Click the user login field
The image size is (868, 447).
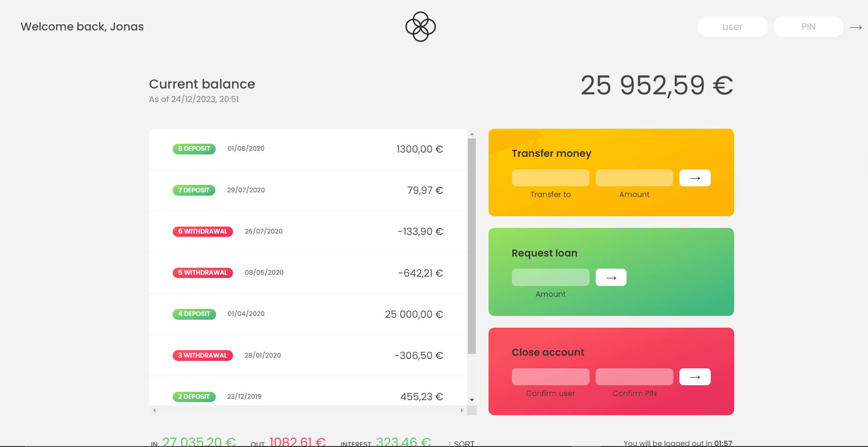(732, 27)
